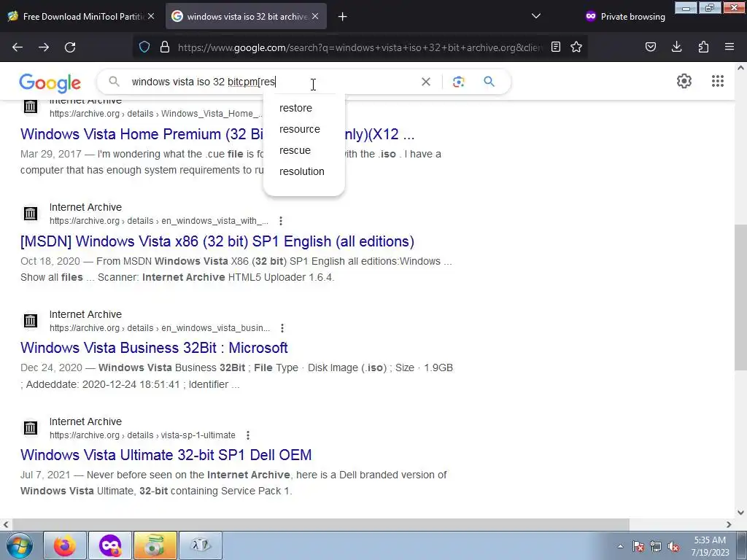Open Action Center flag icon
This screenshot has height=560, width=747.
638,546
